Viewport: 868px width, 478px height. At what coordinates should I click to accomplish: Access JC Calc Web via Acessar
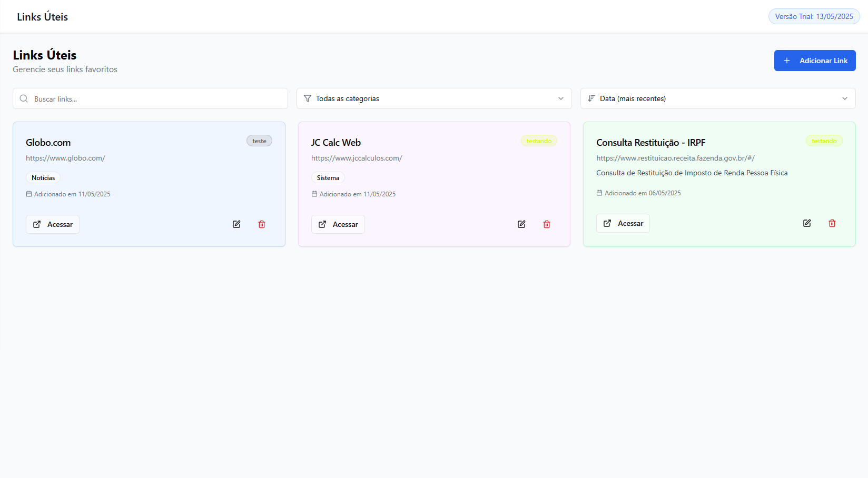[x=338, y=224]
